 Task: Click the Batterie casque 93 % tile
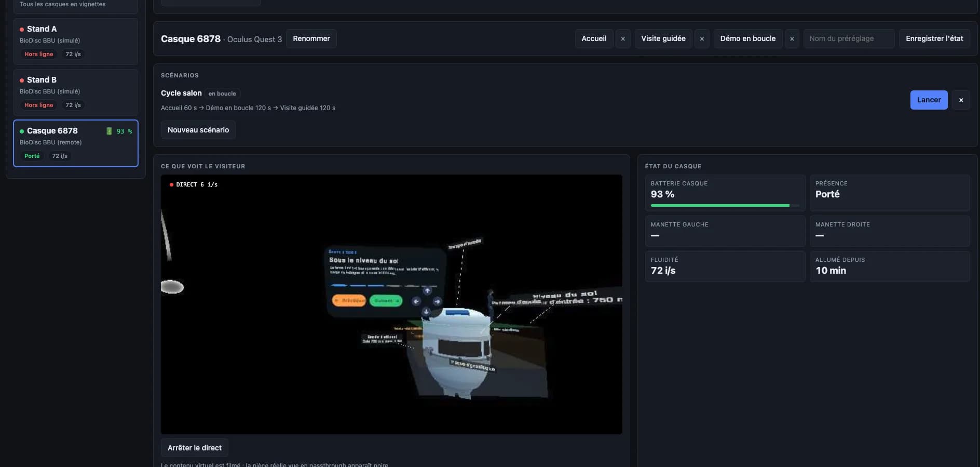coord(725,193)
